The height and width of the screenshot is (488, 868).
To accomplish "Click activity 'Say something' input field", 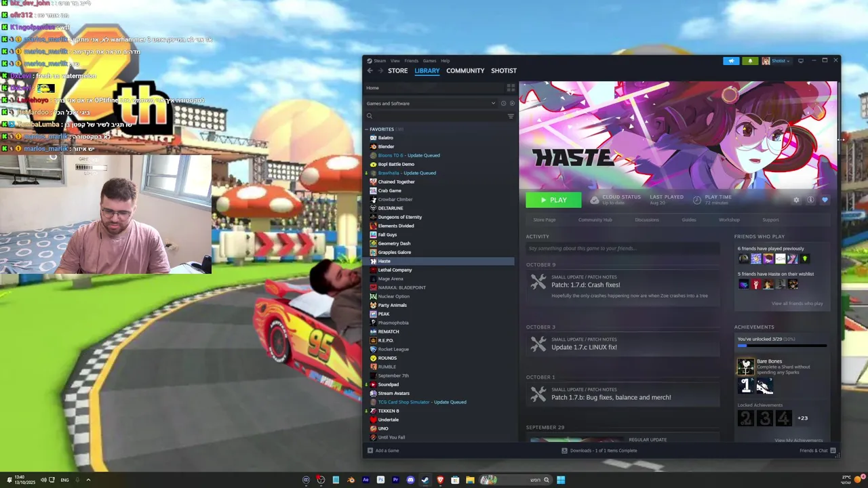I will 623,249.
